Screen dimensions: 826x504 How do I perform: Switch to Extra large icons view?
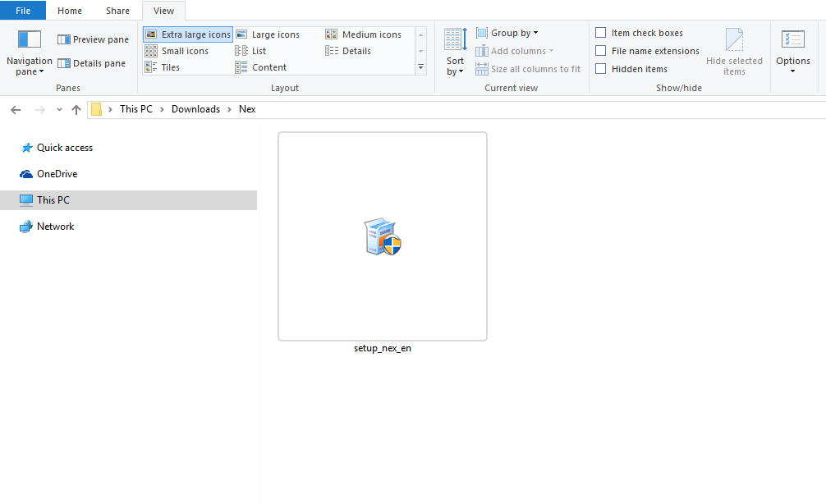point(187,34)
